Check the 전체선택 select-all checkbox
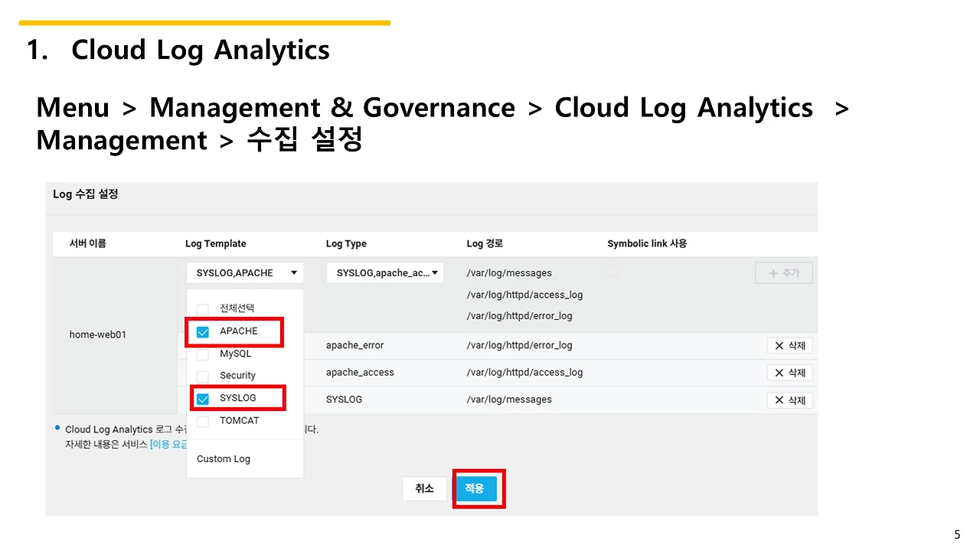This screenshot has height=551, width=980. tap(203, 309)
